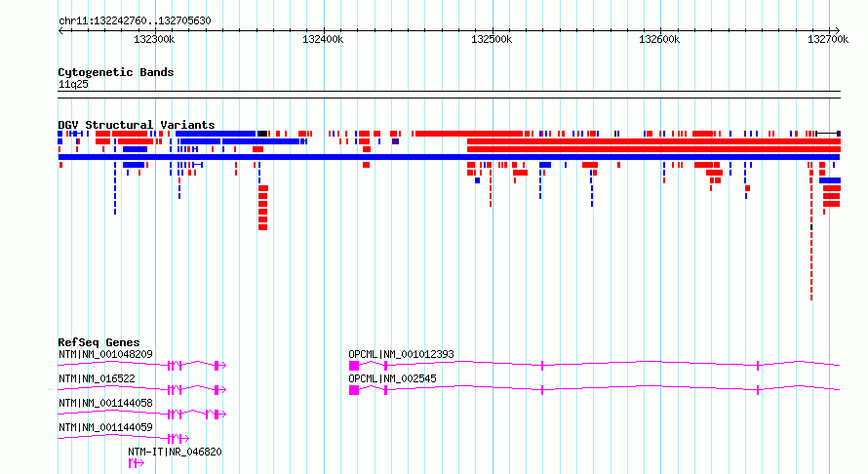This screenshot has width=868, height=474.
Task: Open the NTM|NM_001144059 transcript label
Action: (x=105, y=427)
